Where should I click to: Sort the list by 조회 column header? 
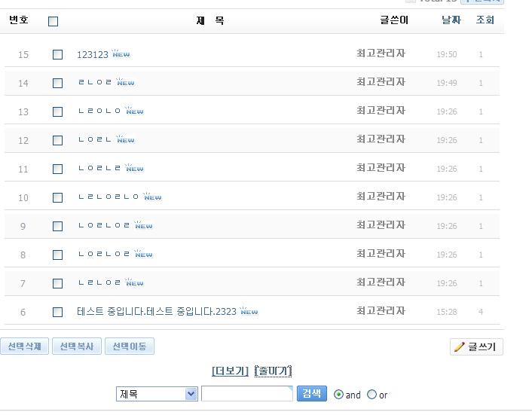click(x=485, y=20)
